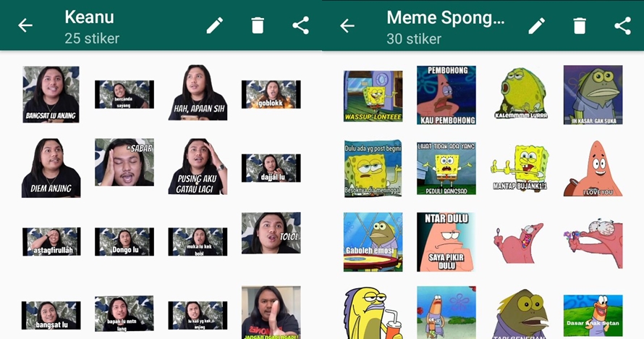Delete the Keanu sticker pack
644x339 pixels.
[258, 25]
